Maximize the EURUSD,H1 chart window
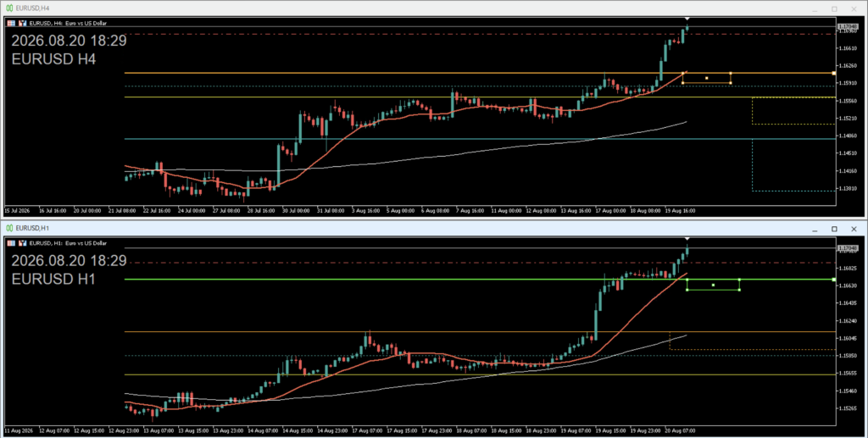 click(x=834, y=229)
